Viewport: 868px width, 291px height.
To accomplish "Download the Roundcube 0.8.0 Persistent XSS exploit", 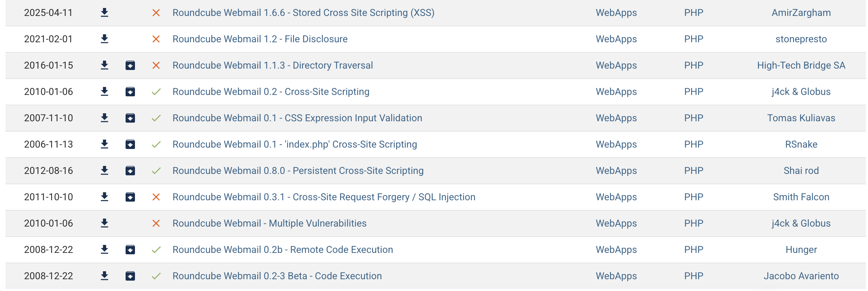I will (x=104, y=171).
